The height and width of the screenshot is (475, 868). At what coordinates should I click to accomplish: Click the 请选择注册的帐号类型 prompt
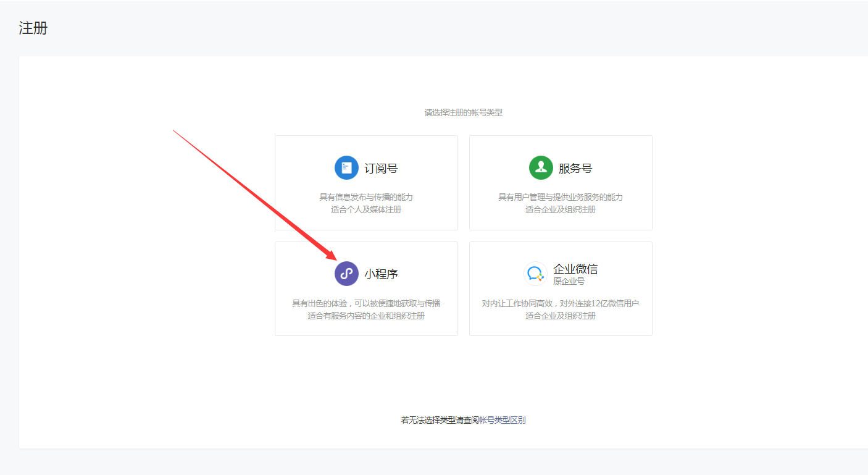(x=464, y=112)
